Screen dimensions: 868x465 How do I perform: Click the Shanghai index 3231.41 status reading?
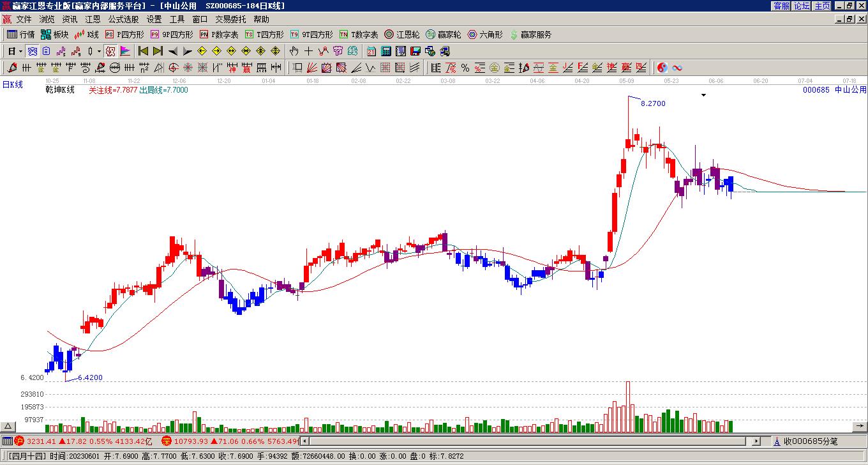41,441
